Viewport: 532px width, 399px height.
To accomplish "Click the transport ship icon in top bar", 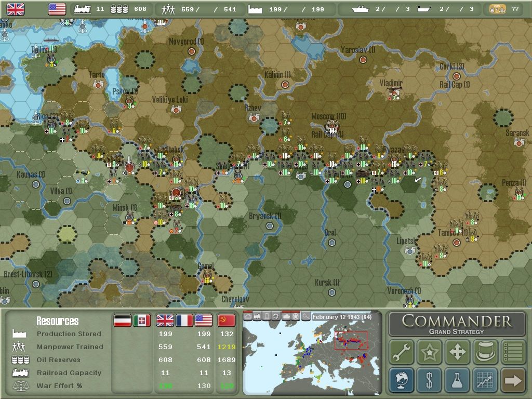I will tap(424, 9).
